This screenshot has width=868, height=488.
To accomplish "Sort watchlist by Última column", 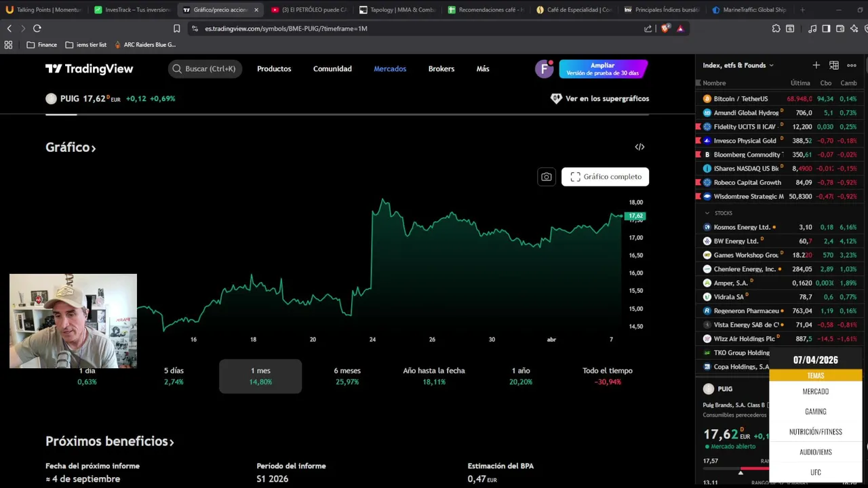I will (800, 83).
